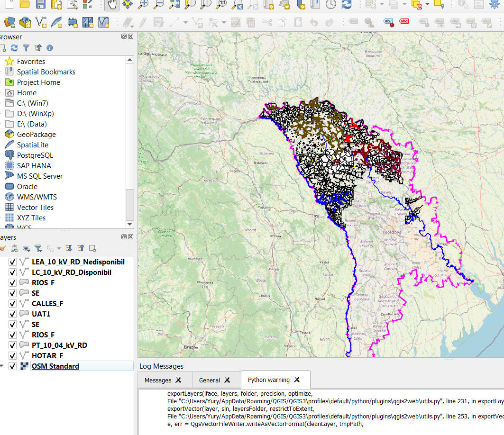Open the Deselect Features dropdown arrow
The height and width of the screenshot is (435, 504).
pyautogui.click(x=427, y=4)
